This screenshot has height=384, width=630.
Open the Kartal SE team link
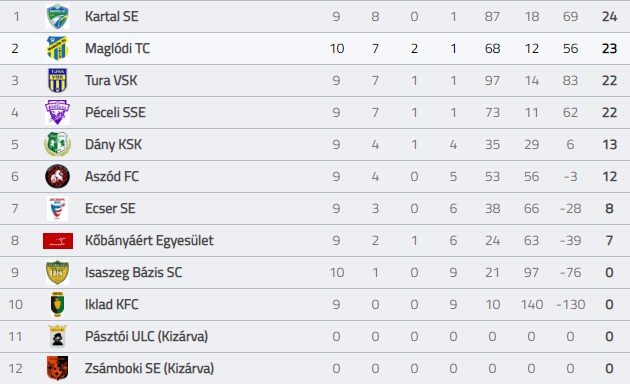(112, 16)
